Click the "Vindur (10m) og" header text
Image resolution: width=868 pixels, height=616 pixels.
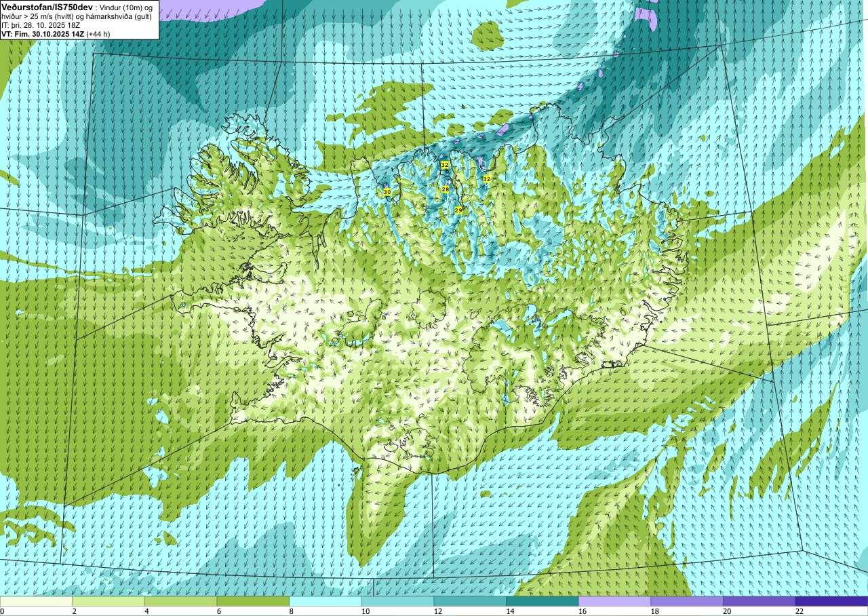tap(126, 7)
